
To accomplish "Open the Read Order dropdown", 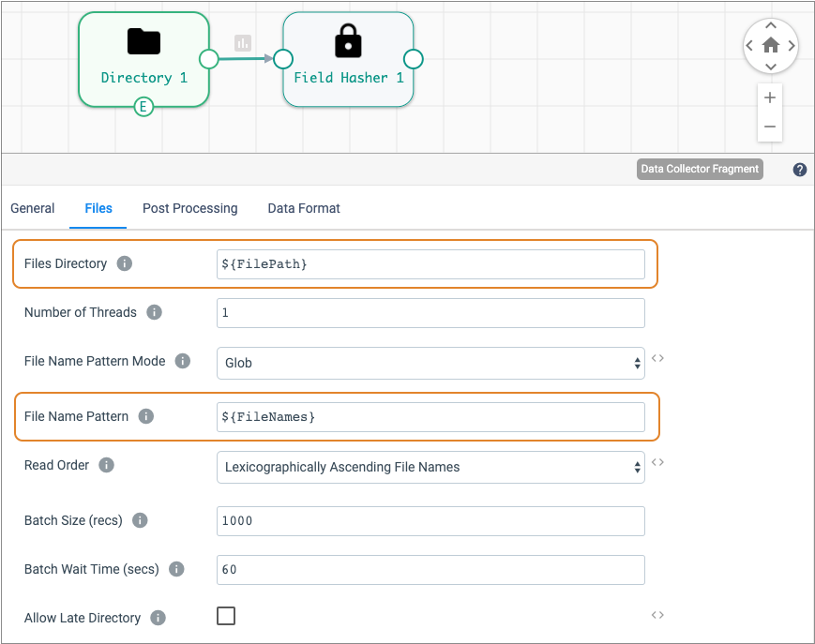I will [430, 467].
